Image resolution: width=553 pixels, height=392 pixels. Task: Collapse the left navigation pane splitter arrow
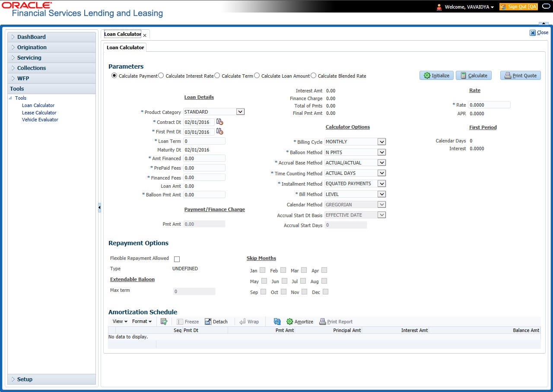[99, 208]
